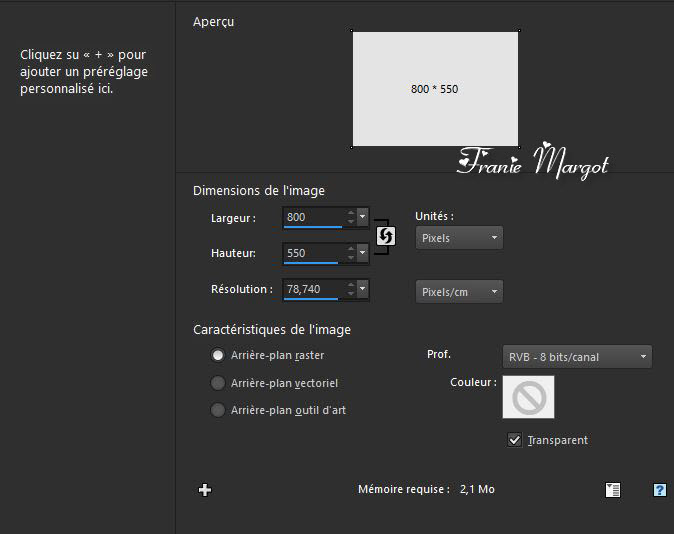The image size is (674, 534).
Task: Click into the Hauteur field
Action: pyautogui.click(x=312, y=253)
